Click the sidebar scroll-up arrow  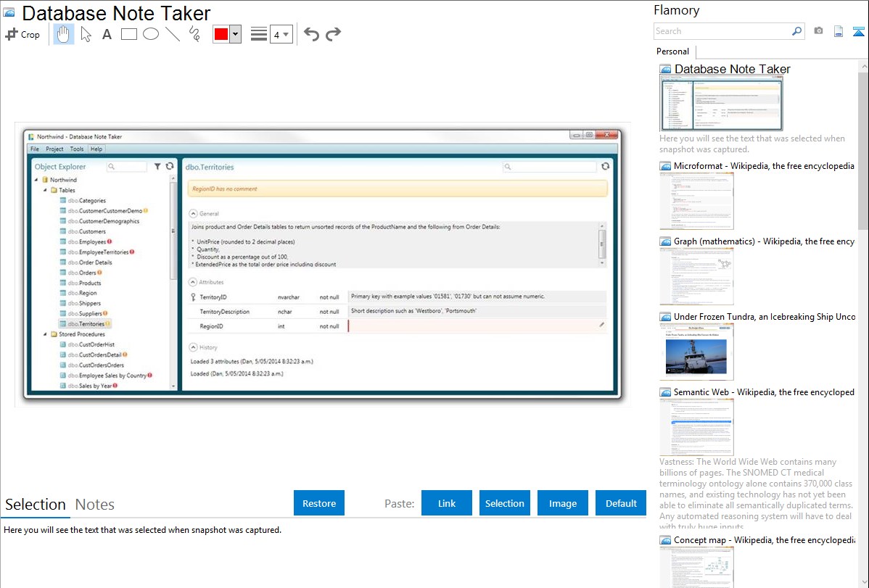coord(864,66)
